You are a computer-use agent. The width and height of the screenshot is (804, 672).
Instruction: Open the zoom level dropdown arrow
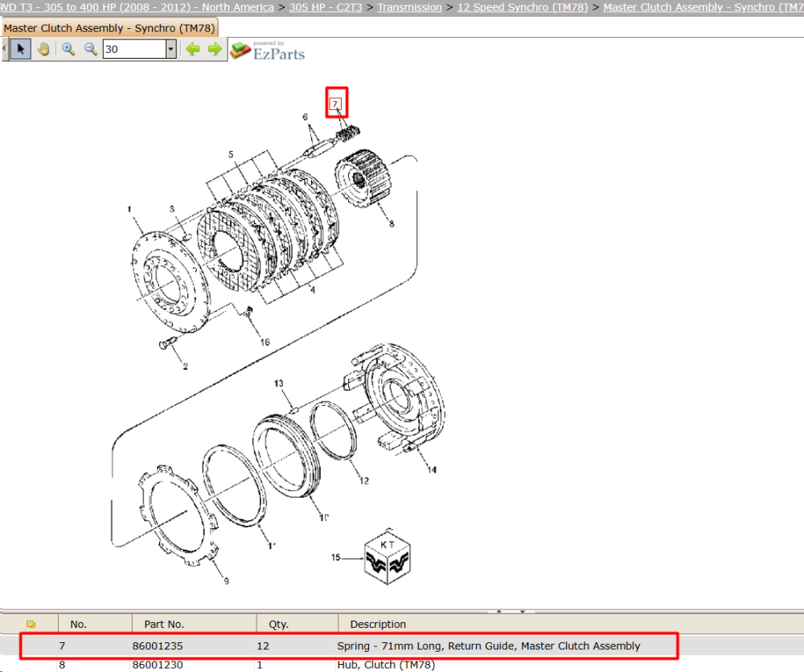tap(171, 49)
